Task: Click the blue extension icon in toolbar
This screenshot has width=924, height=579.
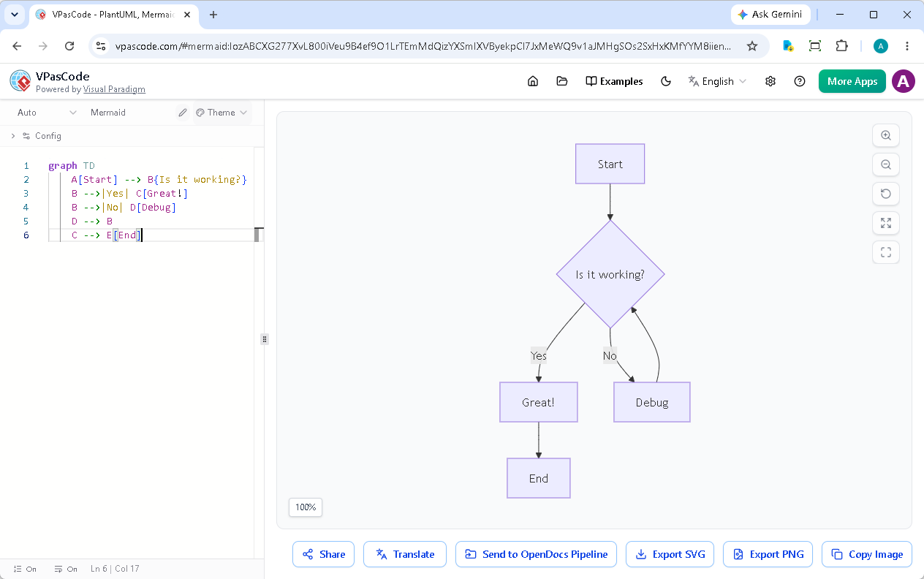Action: pyautogui.click(x=788, y=46)
